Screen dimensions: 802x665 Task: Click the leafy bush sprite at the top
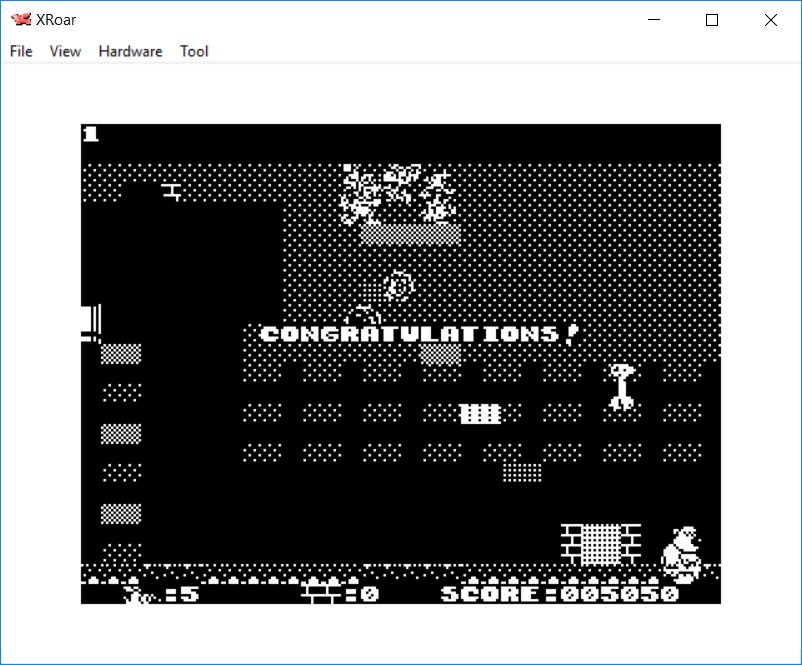pos(398,193)
